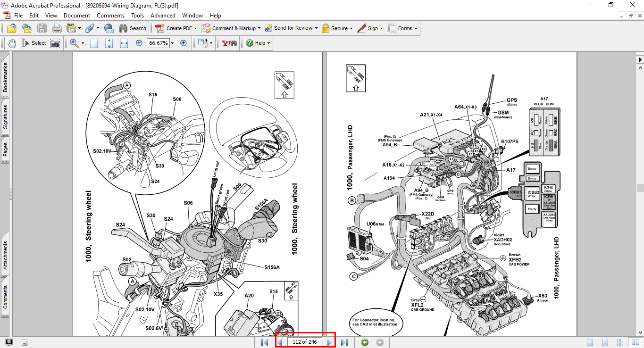Toggle Continuous page layout
Screen dimensions: 644x348
tap(605, 342)
